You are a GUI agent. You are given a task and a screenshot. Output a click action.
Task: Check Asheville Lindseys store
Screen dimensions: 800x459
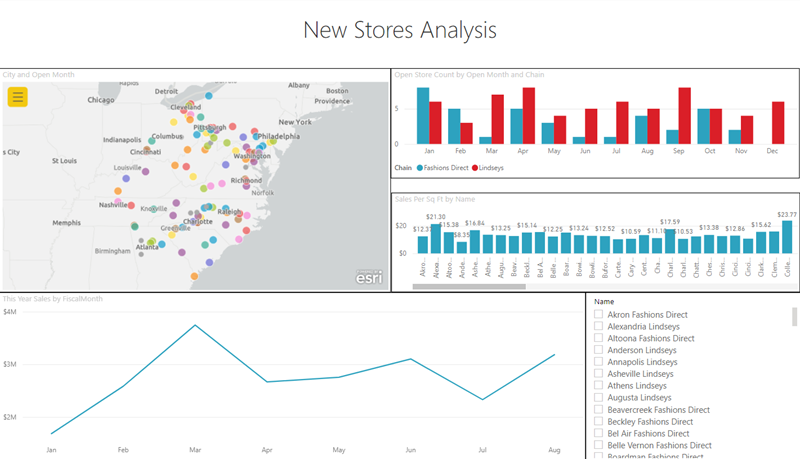598,373
